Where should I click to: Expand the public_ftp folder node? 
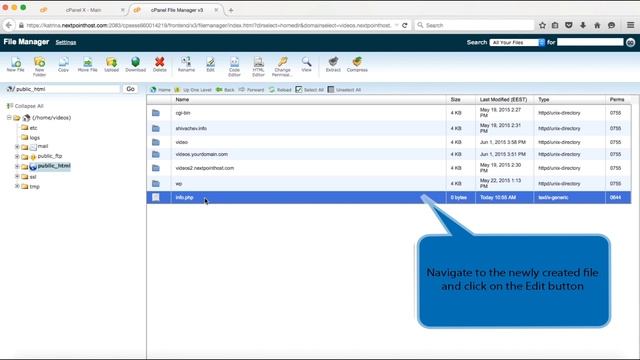[17, 156]
